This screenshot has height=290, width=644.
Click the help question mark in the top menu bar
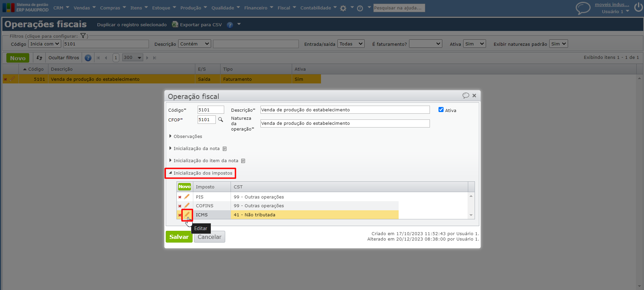360,8
